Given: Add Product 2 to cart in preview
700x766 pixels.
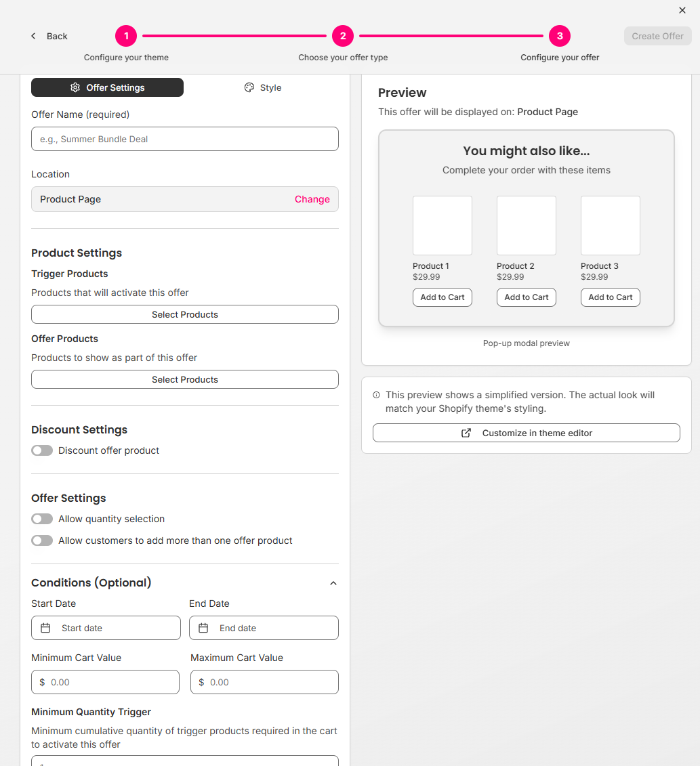Looking at the screenshot, I should pyautogui.click(x=527, y=297).
